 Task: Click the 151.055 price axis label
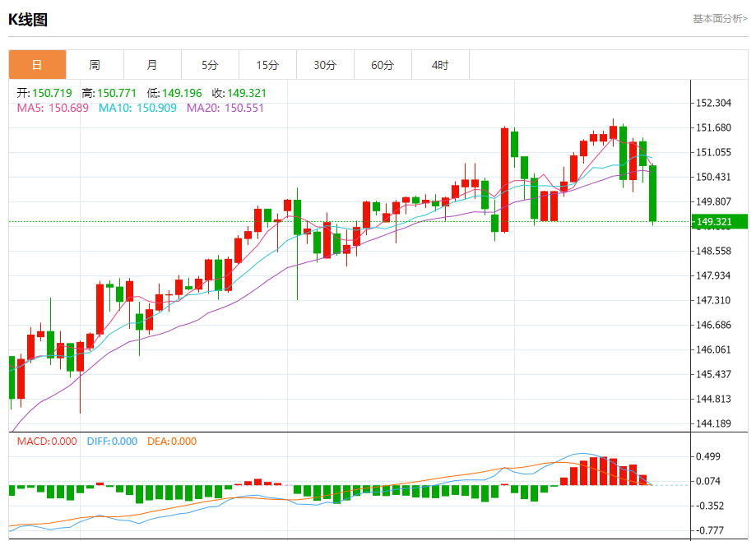pos(713,152)
